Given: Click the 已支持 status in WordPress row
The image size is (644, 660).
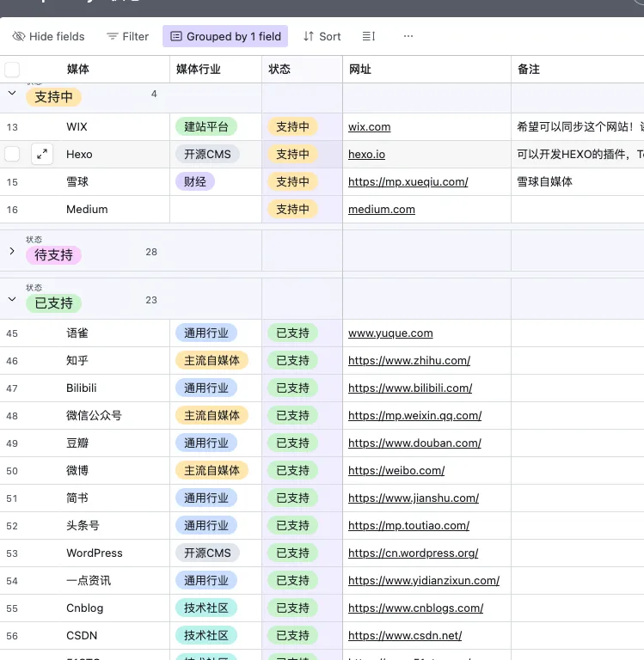Looking at the screenshot, I should click(292, 553).
